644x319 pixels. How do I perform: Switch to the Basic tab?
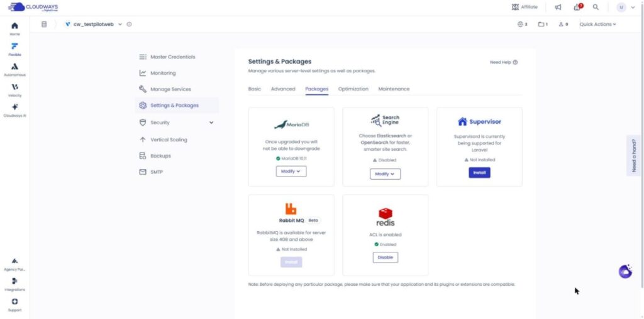255,89
